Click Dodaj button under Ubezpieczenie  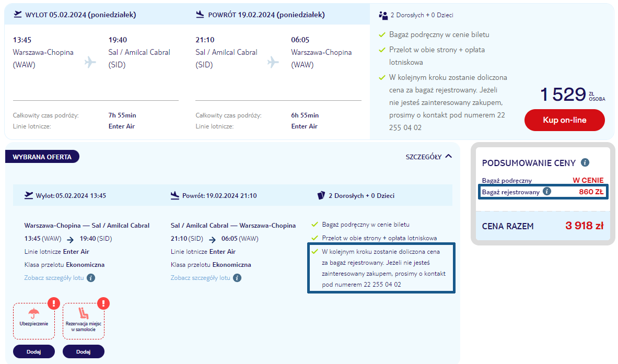(34, 351)
